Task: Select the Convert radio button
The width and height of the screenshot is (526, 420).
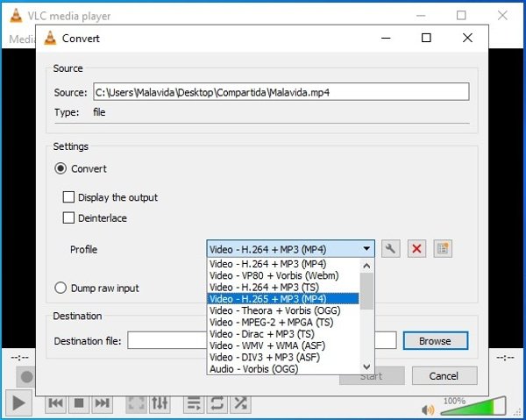Action: coord(60,168)
